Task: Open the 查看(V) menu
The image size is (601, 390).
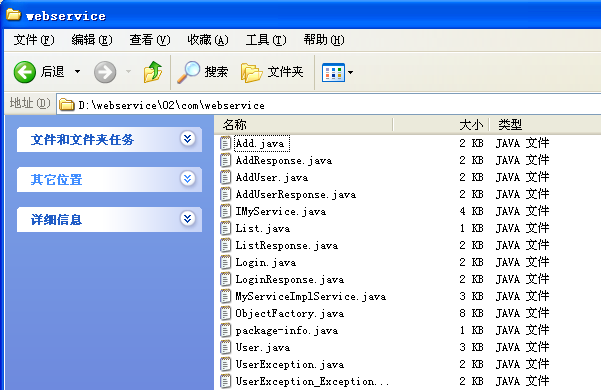Action: 149,40
